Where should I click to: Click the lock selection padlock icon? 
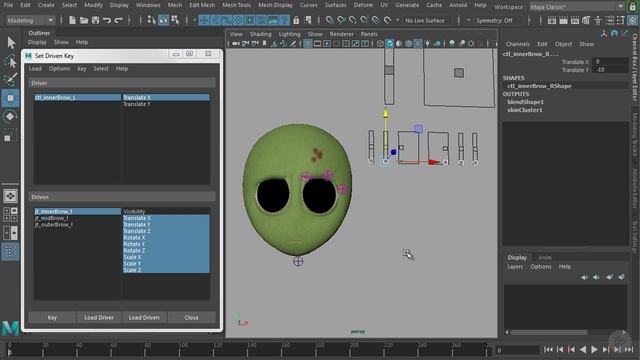pyautogui.click(x=296, y=20)
